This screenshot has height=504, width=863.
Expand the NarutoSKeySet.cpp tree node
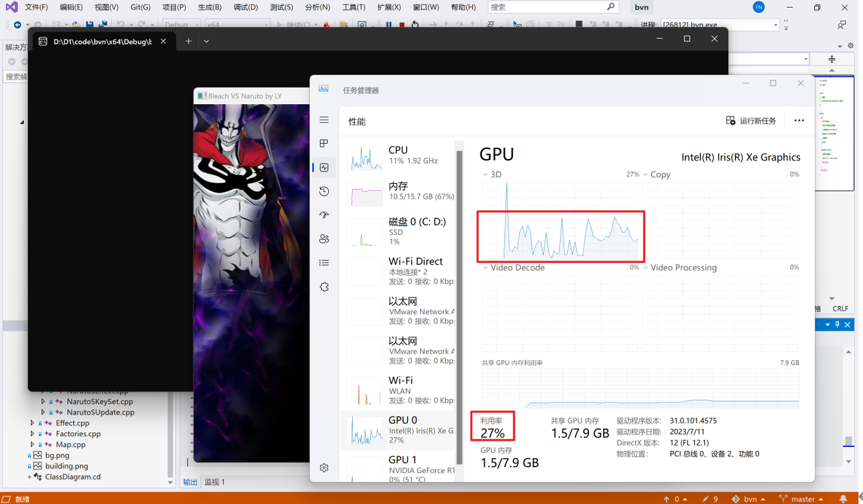(43, 402)
